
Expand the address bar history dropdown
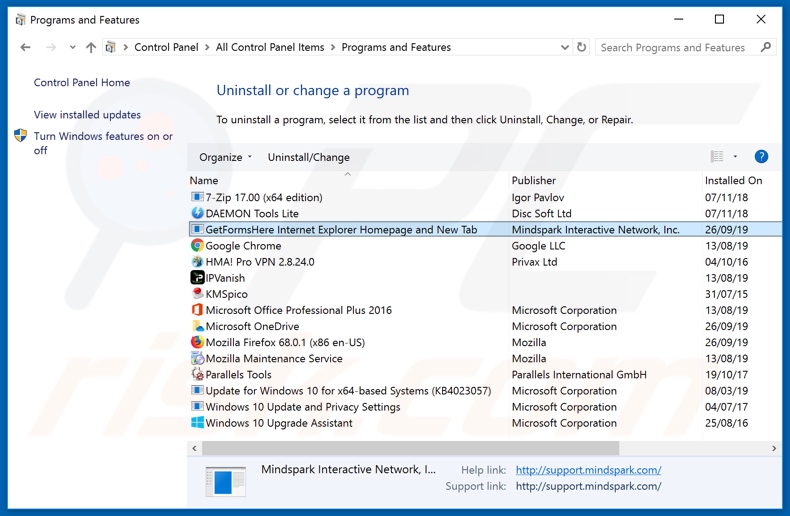pyautogui.click(x=565, y=47)
